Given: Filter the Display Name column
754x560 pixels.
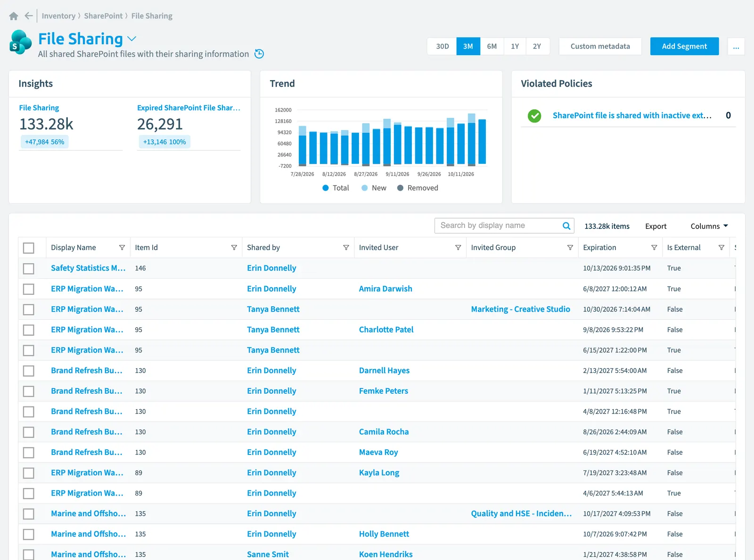Looking at the screenshot, I should click(x=122, y=248).
